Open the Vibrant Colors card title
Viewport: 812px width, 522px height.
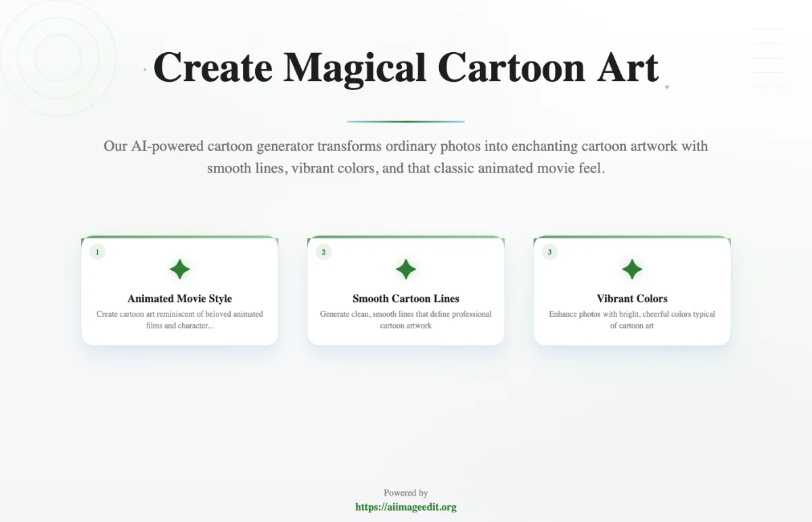[x=632, y=299]
